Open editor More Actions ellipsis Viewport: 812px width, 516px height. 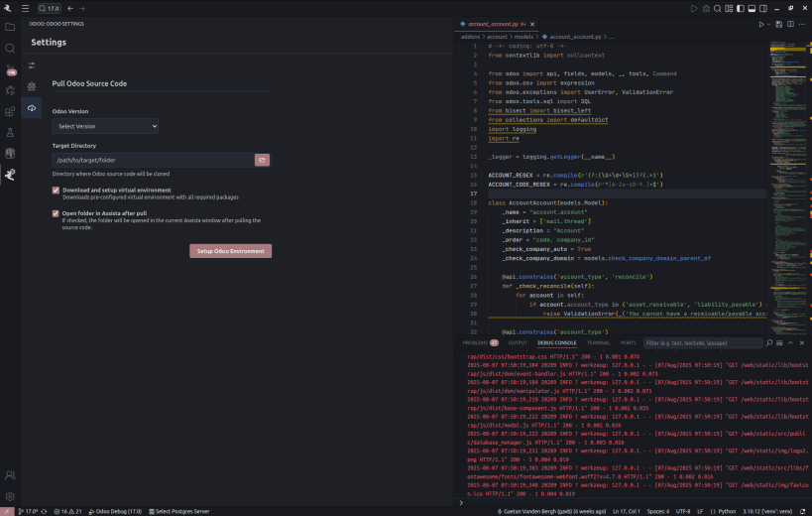[x=802, y=24]
